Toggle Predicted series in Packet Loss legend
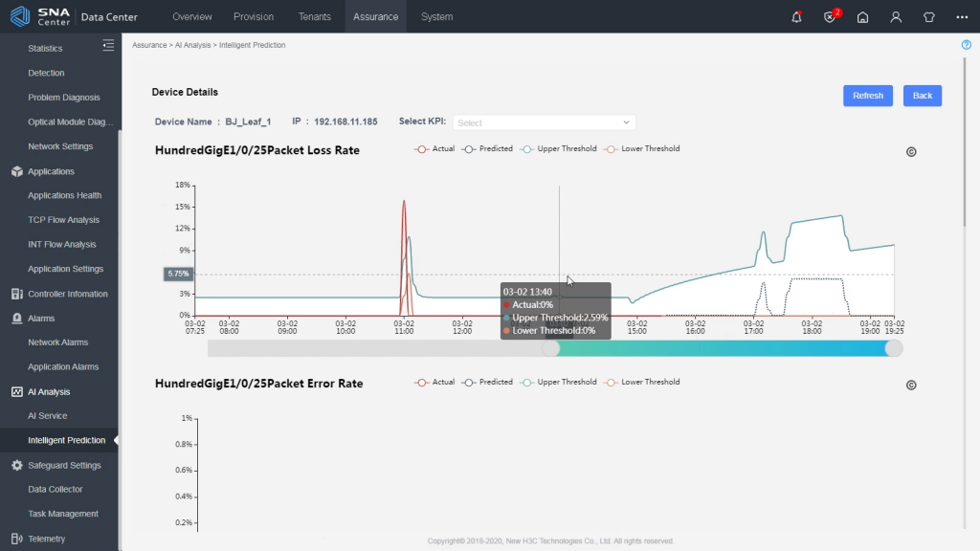 tap(487, 148)
